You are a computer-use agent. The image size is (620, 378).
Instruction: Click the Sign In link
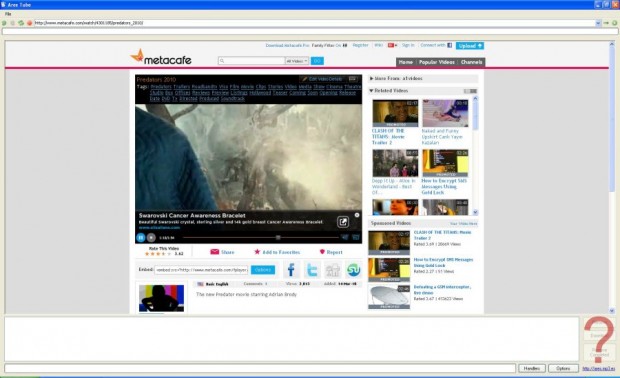[x=408, y=45]
